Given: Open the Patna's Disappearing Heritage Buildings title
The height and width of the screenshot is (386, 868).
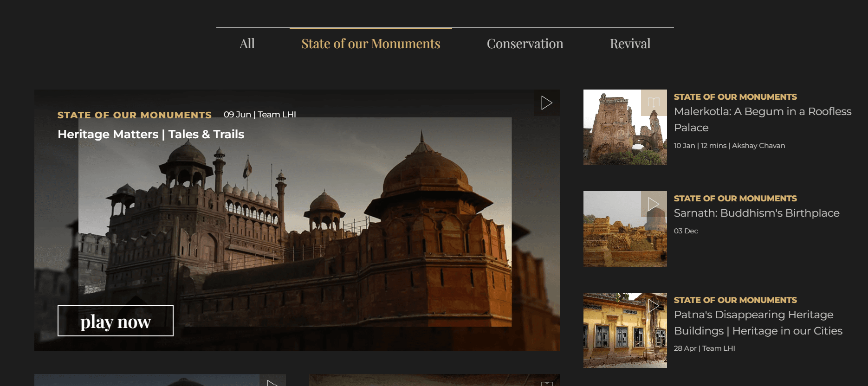Looking at the screenshot, I should [758, 322].
